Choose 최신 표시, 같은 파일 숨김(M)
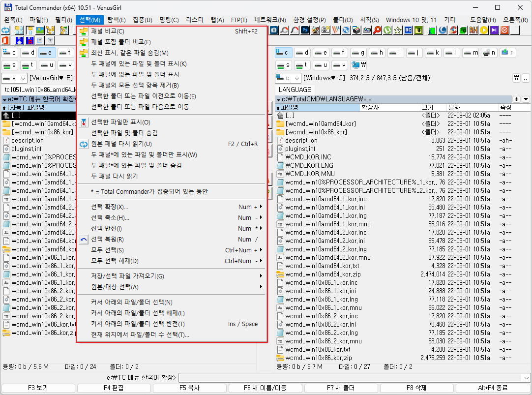Image resolution: width=532 pixels, height=395 pixels. click(x=172, y=53)
